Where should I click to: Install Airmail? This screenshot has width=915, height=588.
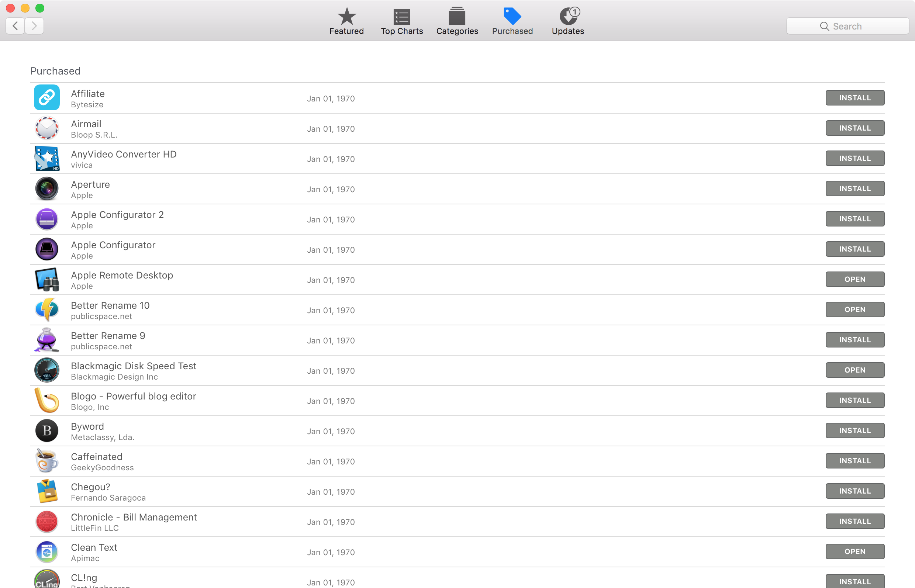click(854, 128)
